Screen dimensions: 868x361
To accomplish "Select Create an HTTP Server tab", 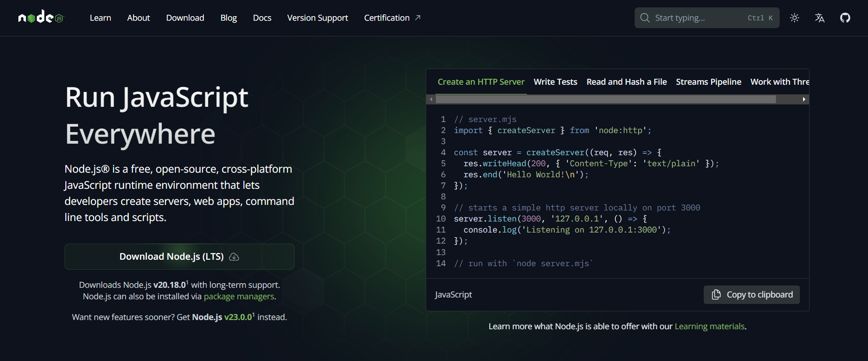I will click(481, 82).
